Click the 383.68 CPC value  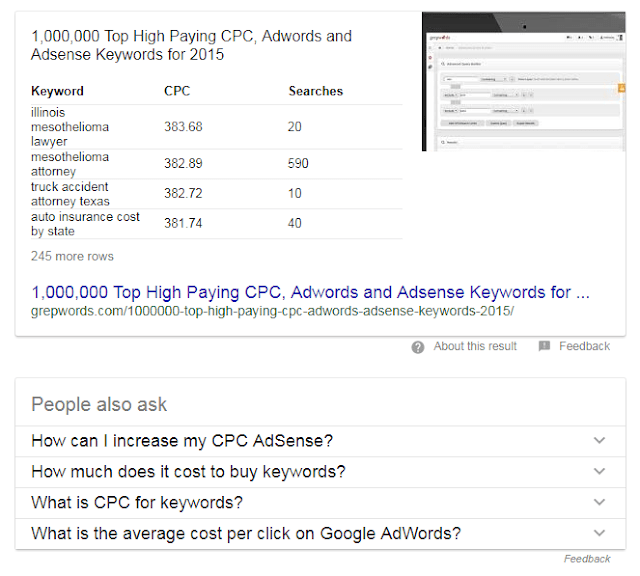(183, 127)
